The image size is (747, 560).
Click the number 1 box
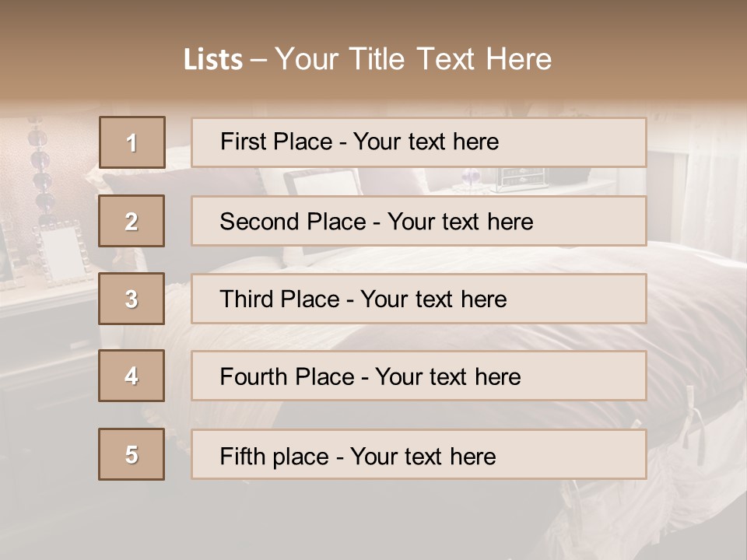coord(132,142)
